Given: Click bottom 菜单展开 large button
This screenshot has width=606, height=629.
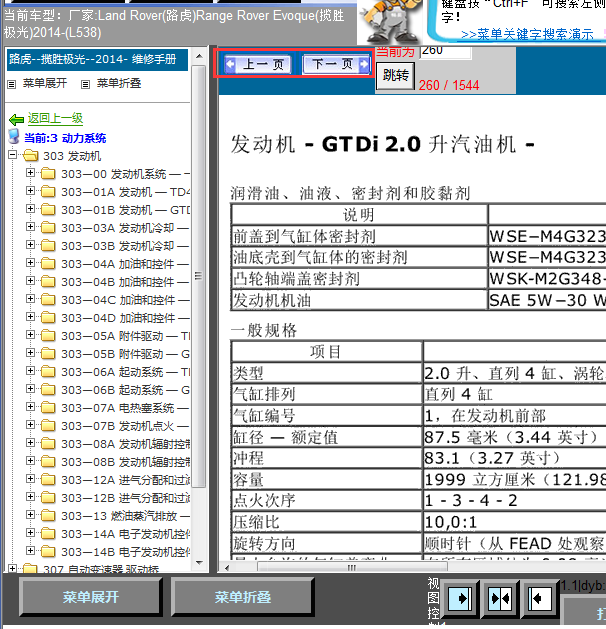Looking at the screenshot, I should (91, 597).
